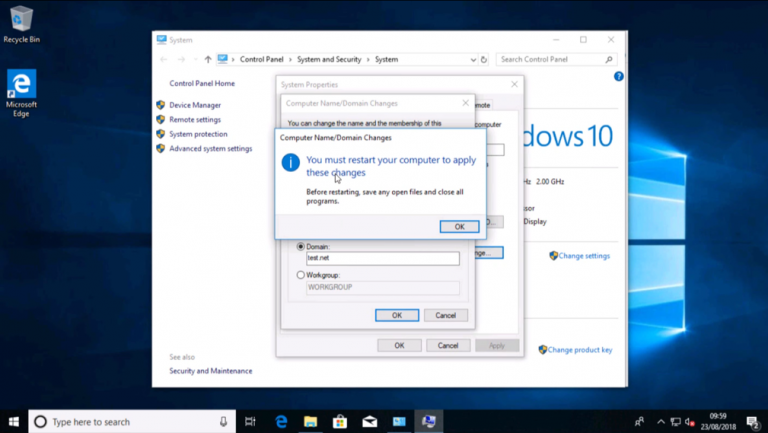Click the Change product key link
Screen dimensions: 768x433
click(x=580, y=350)
